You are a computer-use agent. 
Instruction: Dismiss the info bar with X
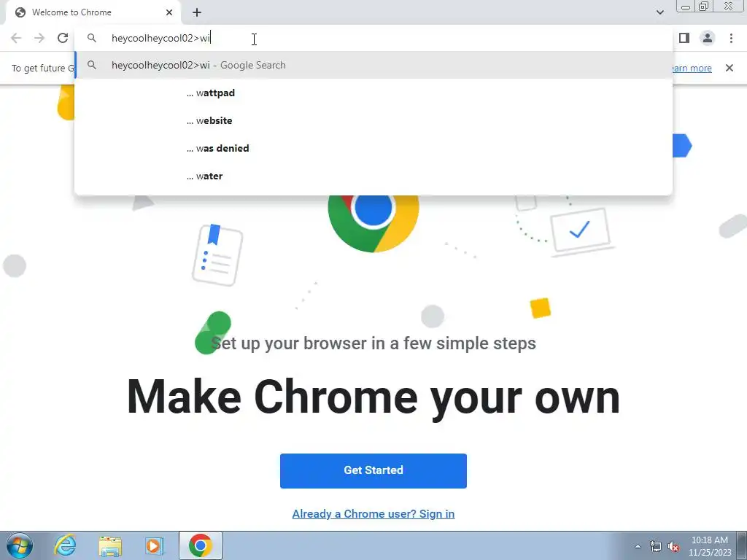coord(729,68)
